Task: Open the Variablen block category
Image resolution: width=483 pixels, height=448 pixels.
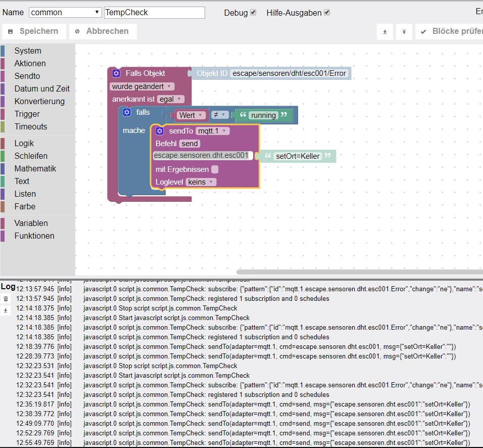Action: coord(31,223)
